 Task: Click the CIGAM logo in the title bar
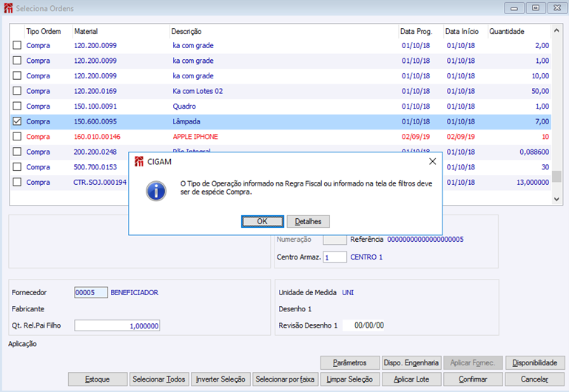pos(8,8)
